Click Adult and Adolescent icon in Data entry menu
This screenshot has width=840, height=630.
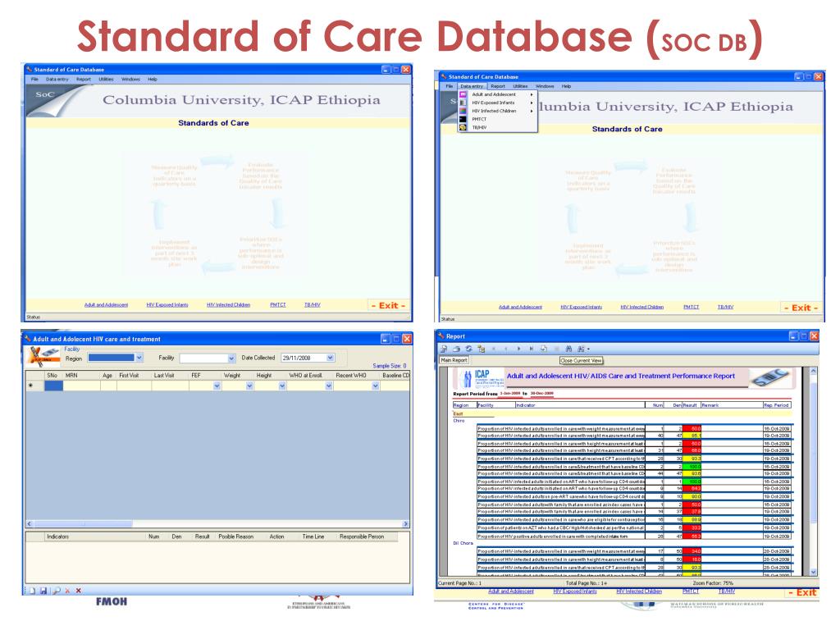[x=463, y=94]
